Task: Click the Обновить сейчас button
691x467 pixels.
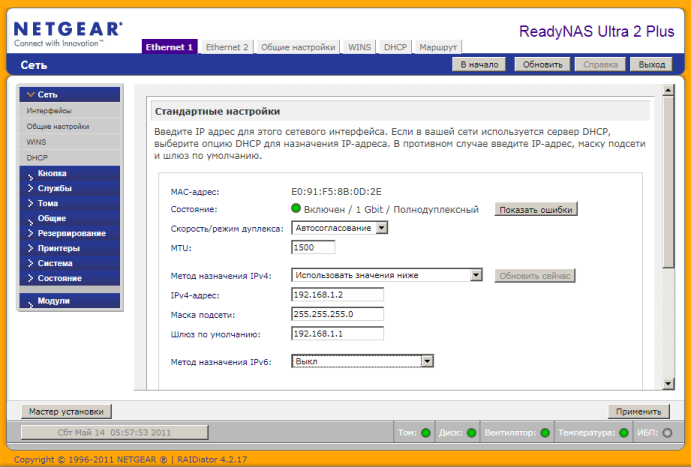Action: coord(535,276)
